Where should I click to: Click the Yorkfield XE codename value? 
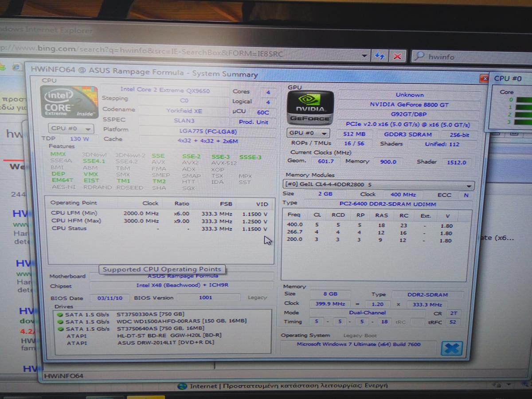coord(184,110)
